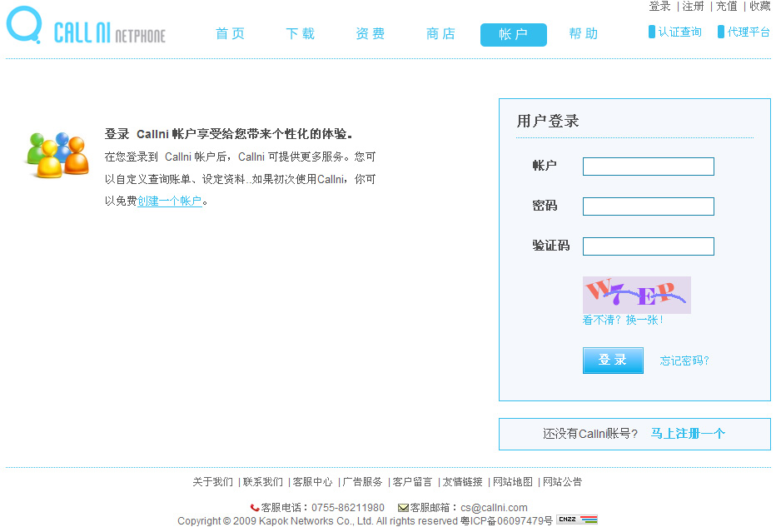Image resolution: width=781 pixels, height=532 pixels.
Task: Click 马上注册一个 register now link
Action: (688, 434)
